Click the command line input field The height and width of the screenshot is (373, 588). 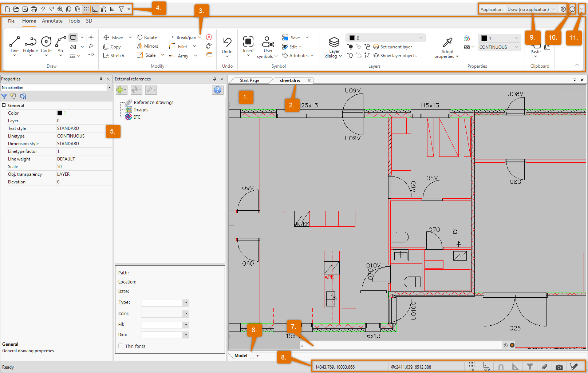point(400,345)
